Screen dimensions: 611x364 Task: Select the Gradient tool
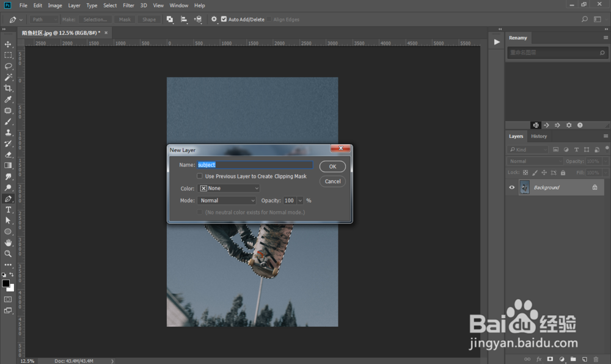[x=8, y=166]
